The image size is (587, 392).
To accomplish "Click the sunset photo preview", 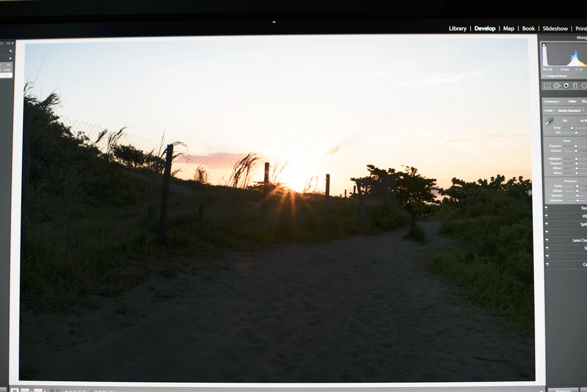I will 277,210.
